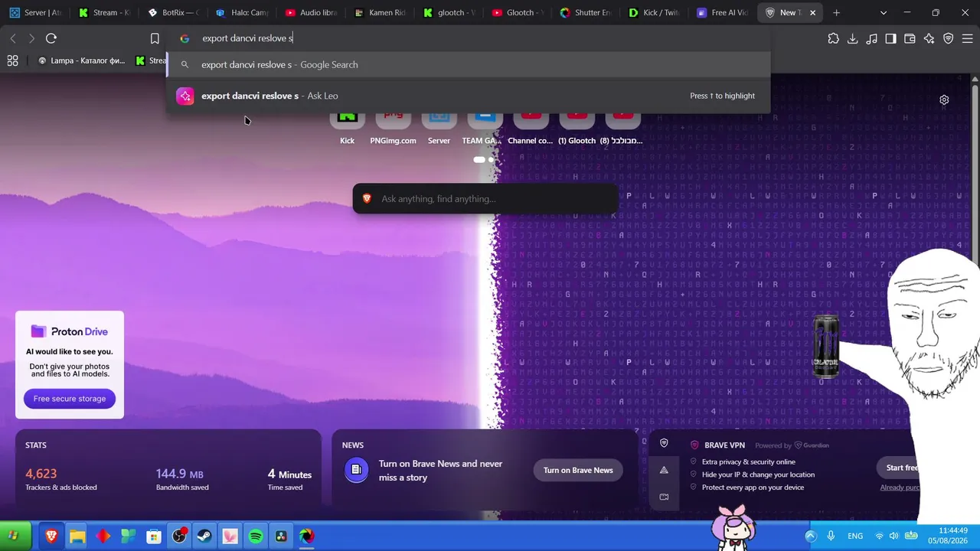The width and height of the screenshot is (980, 551).
Task: Open the rewards triangle icon in widget sidebar
Action: [x=664, y=470]
